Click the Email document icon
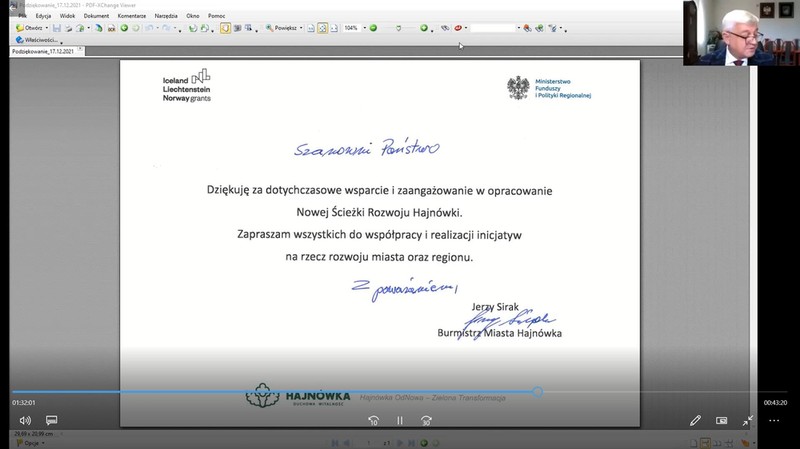 click(x=80, y=28)
